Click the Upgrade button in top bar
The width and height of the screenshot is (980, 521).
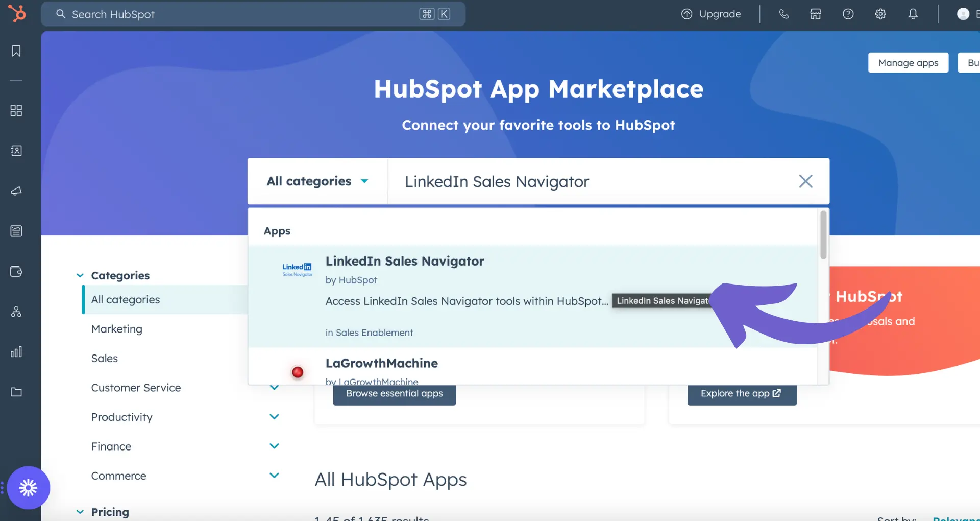point(711,14)
